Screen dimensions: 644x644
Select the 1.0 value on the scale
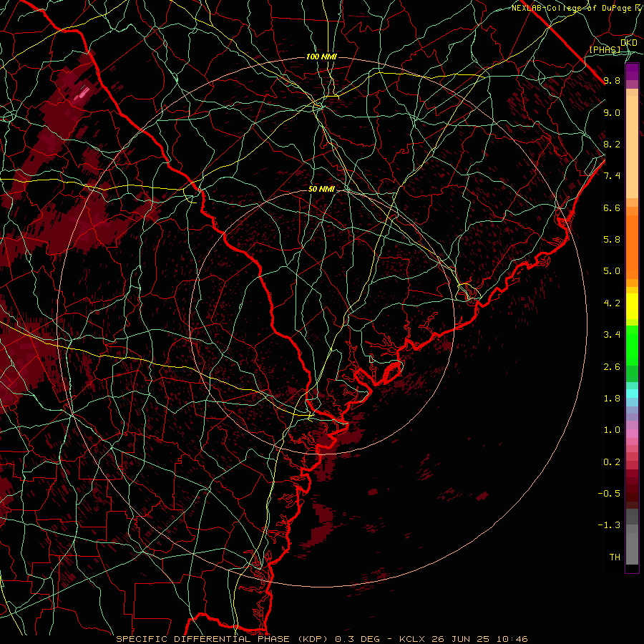pos(612,430)
